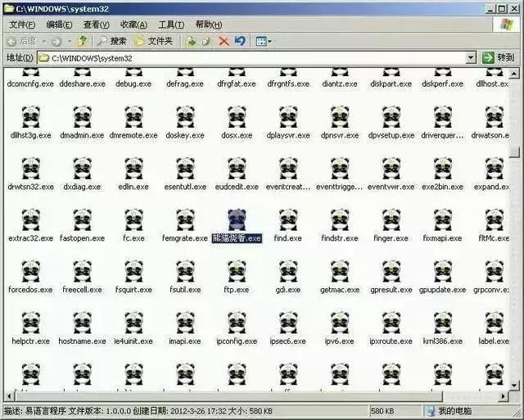The width and height of the screenshot is (524, 420).
Task: Click the horizontal scrollbar thumb
Action: pos(228,396)
